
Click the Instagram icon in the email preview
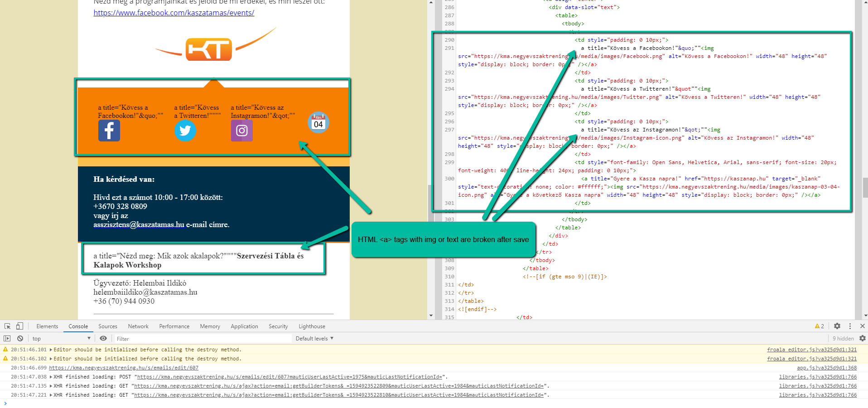pos(242,131)
